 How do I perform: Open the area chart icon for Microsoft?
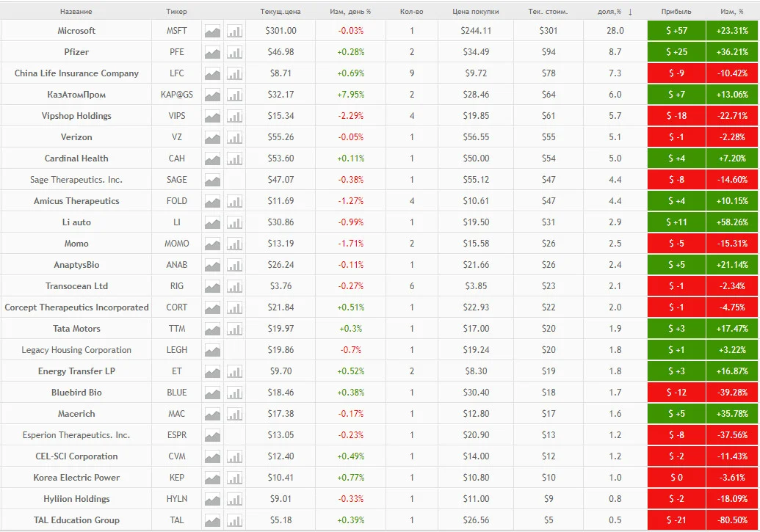(212, 32)
